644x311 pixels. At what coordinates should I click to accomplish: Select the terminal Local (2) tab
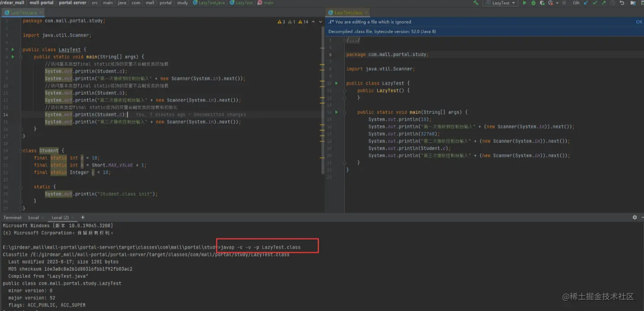click(x=60, y=218)
